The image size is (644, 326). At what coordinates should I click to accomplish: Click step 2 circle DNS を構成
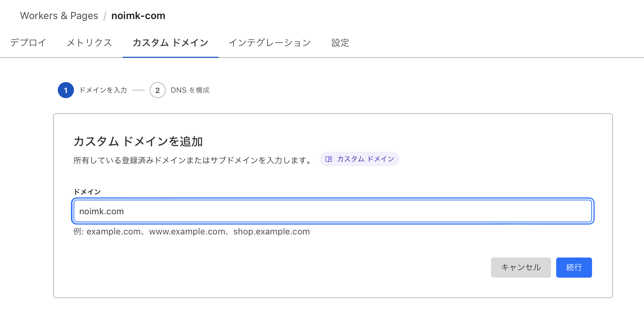(158, 90)
